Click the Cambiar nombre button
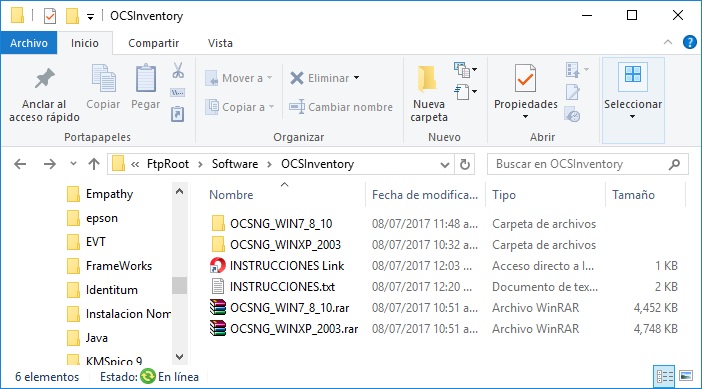 pyautogui.click(x=341, y=107)
